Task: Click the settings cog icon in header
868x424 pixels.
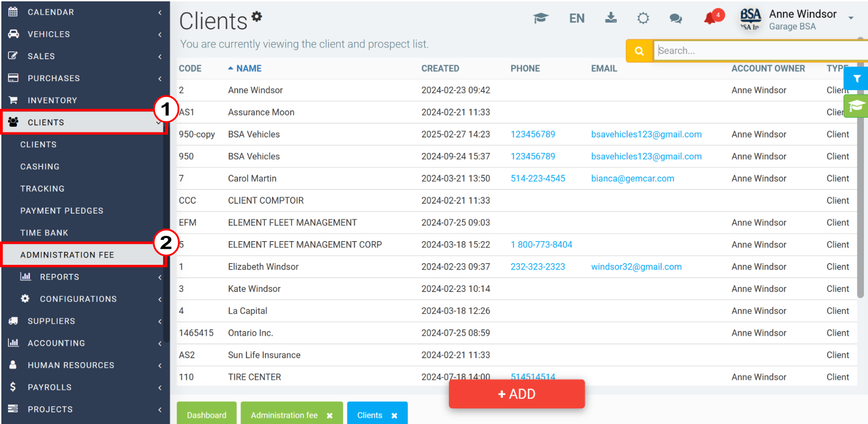Action: coord(643,18)
